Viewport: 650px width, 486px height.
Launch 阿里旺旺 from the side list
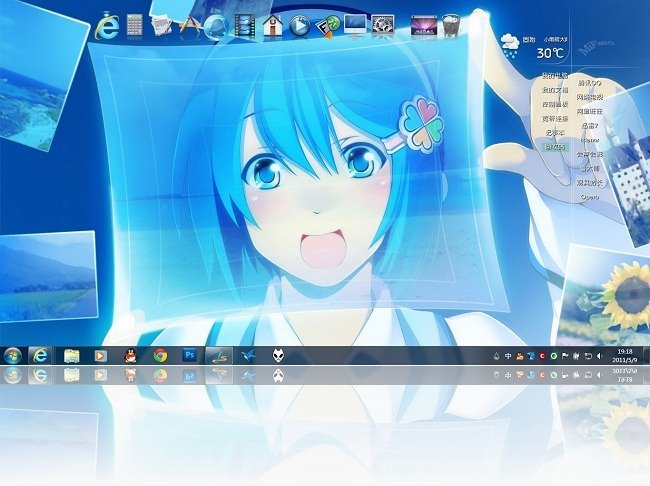pyautogui.click(x=589, y=112)
